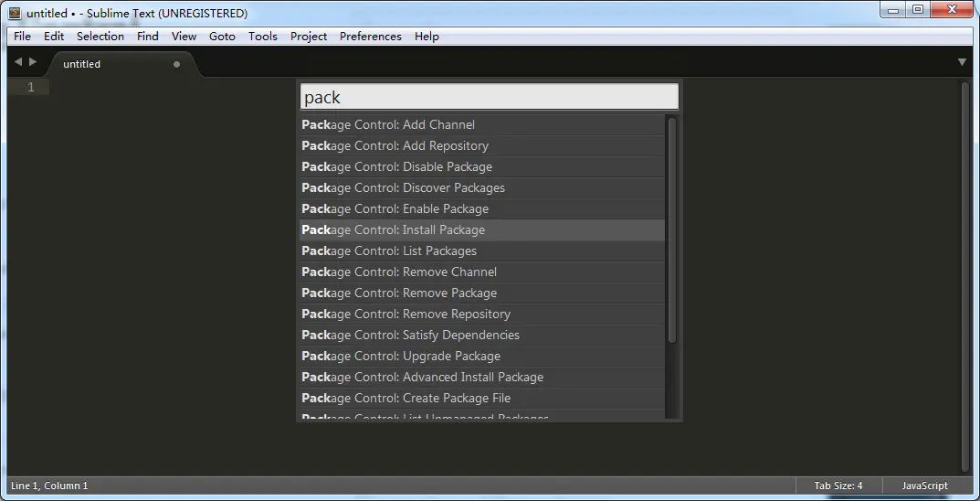Go to previous tab with left arrow

click(17, 62)
